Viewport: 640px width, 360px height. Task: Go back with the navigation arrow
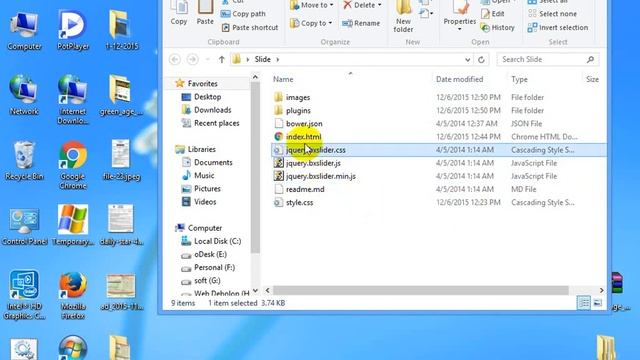click(x=175, y=60)
